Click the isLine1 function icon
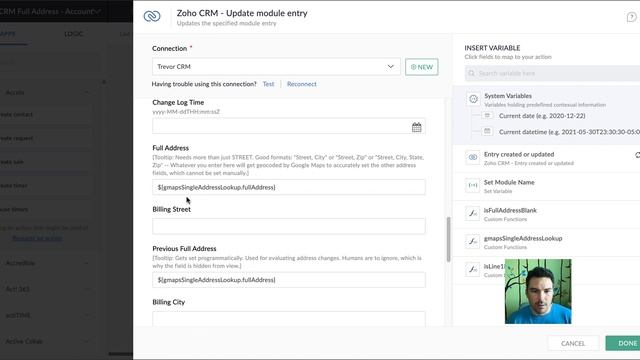Viewport: 640px width, 360px height. point(473,269)
